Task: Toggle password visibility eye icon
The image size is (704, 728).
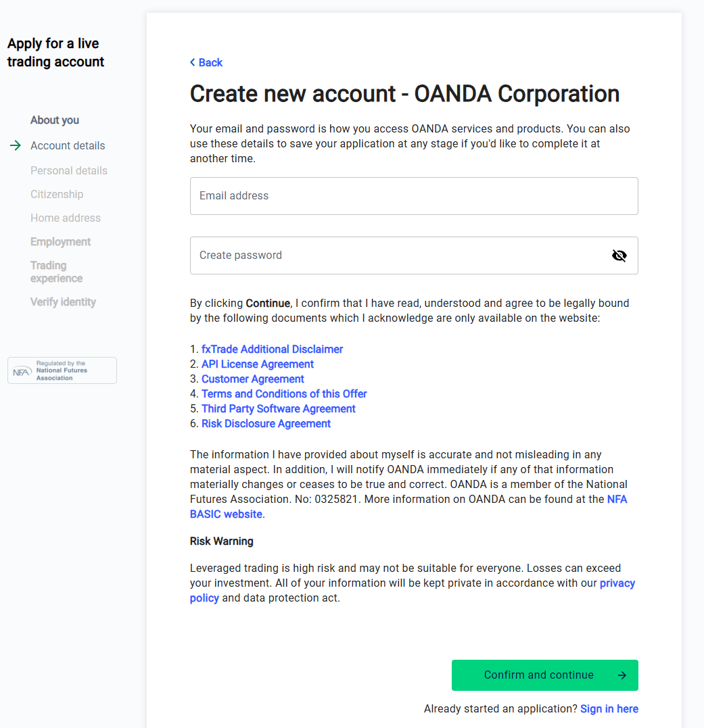Action: click(619, 256)
